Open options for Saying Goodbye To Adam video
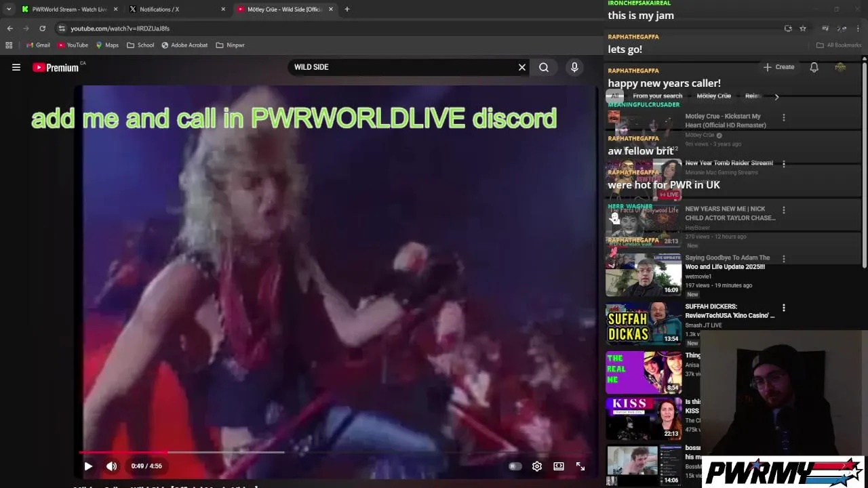Viewport: 868px width, 488px height. [784, 259]
